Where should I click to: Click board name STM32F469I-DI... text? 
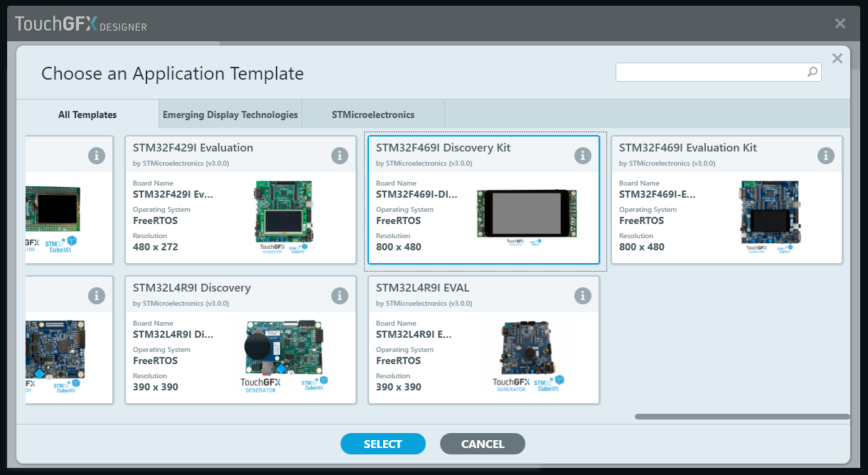tap(417, 194)
